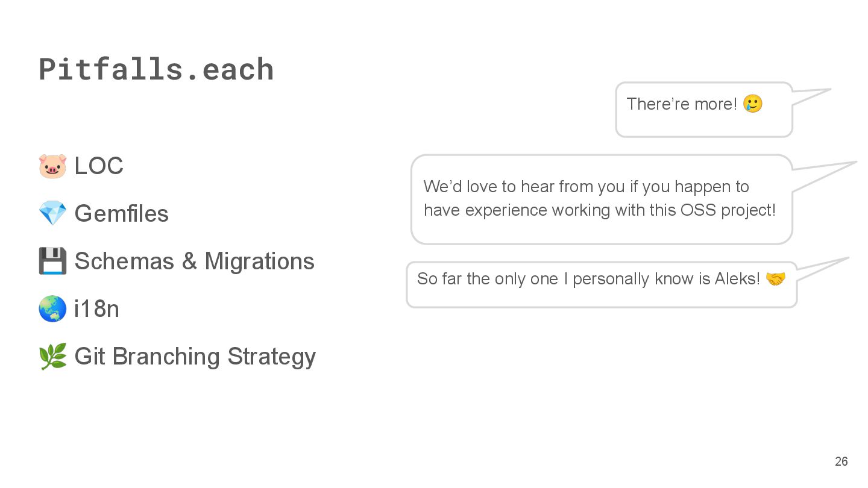Click the i18n bullet text

click(96, 308)
